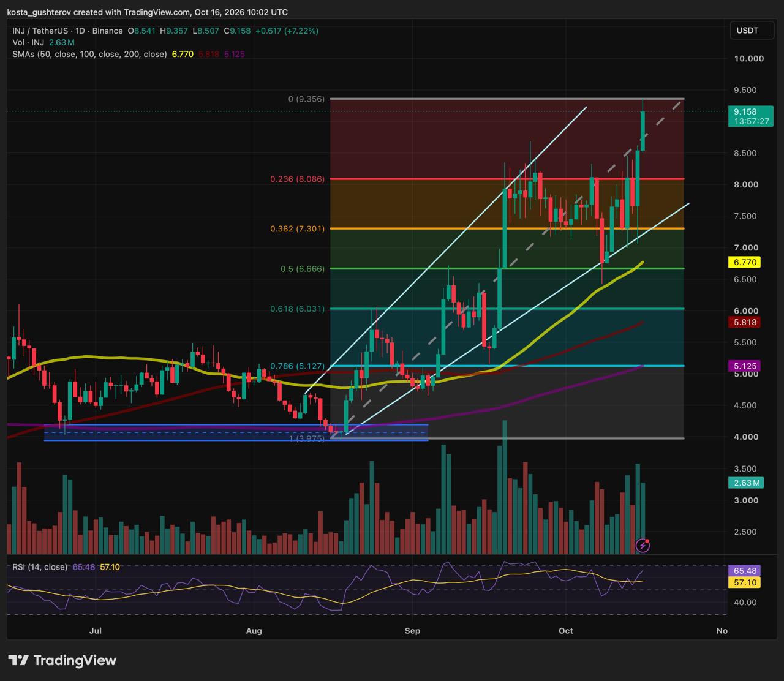Click the purple 5.125 price axis tag
Screen dimensions: 784x681
pyautogui.click(x=744, y=366)
